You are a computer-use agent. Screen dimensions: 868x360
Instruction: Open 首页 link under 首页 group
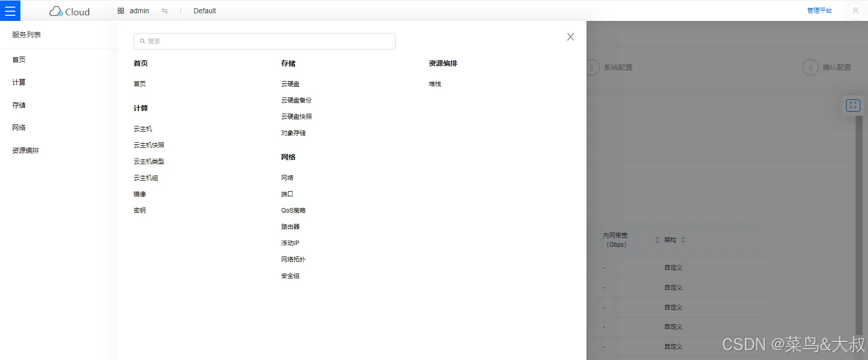point(140,84)
